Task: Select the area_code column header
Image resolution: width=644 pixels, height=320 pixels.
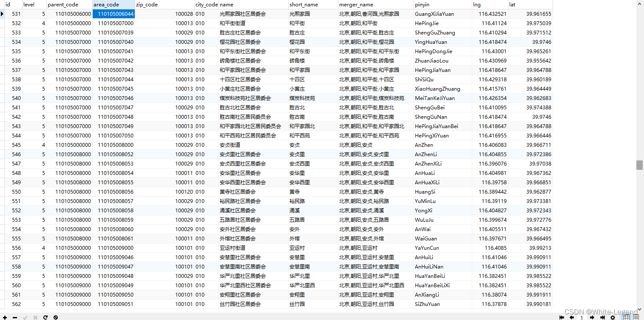Action: point(113,5)
